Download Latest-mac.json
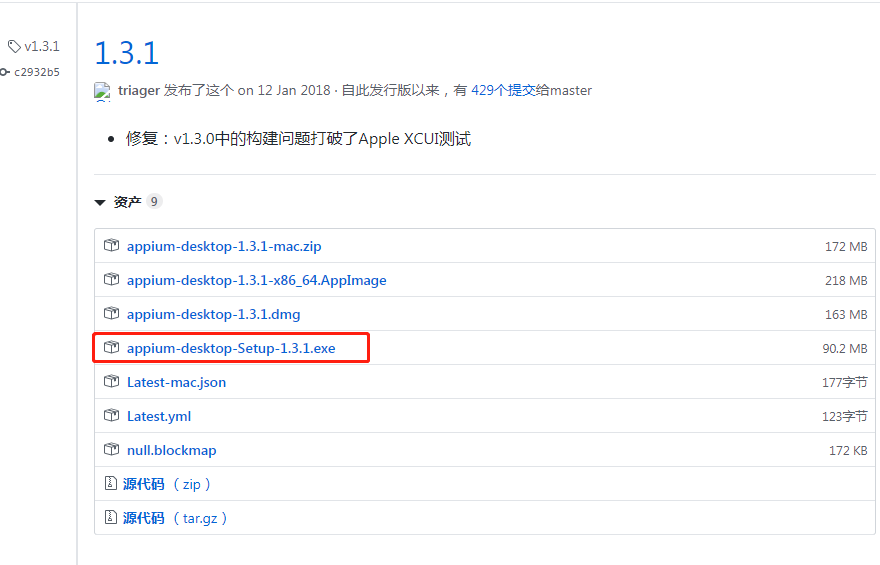The image size is (880, 565). [176, 382]
